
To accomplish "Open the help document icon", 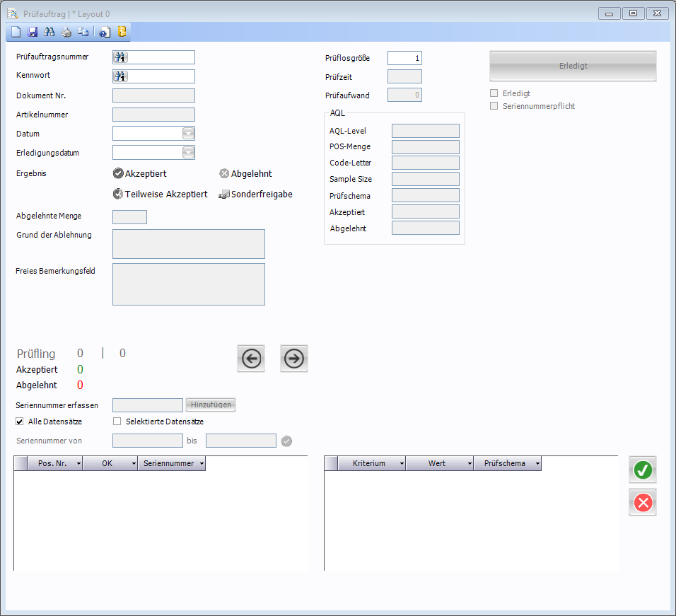I will pos(105,32).
